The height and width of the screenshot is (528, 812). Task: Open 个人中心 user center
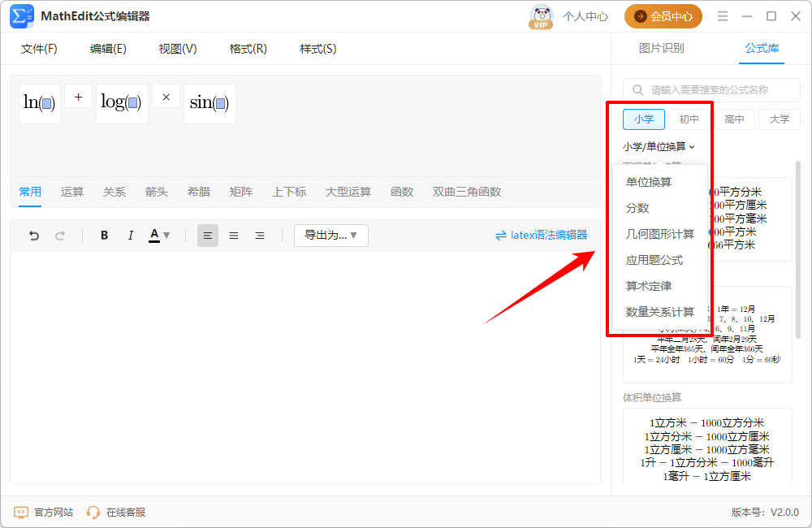coord(585,16)
